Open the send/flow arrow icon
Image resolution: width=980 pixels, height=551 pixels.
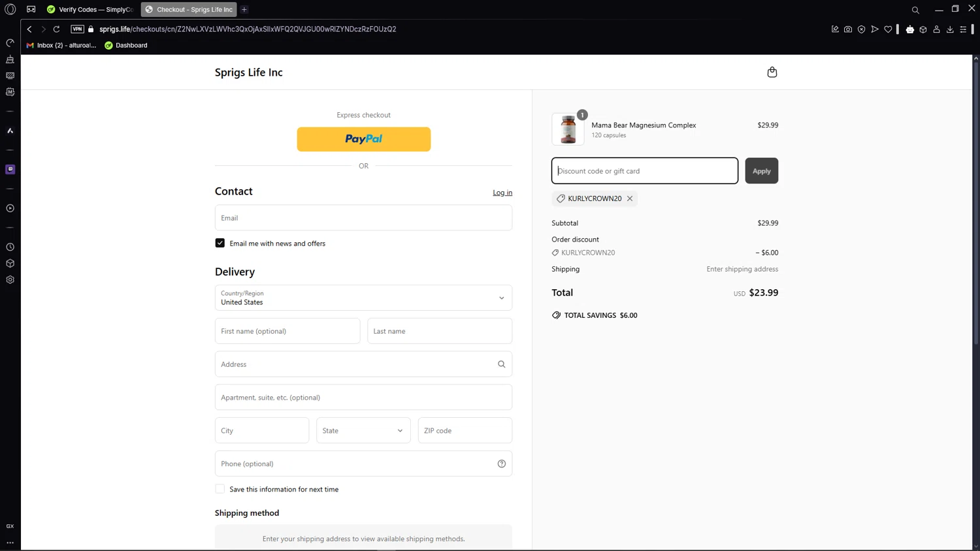tap(875, 29)
